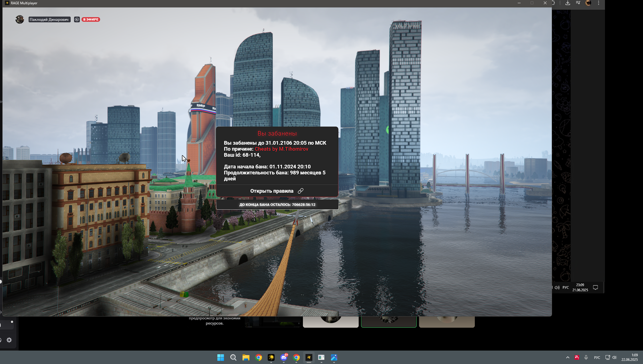The width and height of the screenshot is (643, 364).
Task: Click the speaker volume tray icon
Action: point(614,357)
